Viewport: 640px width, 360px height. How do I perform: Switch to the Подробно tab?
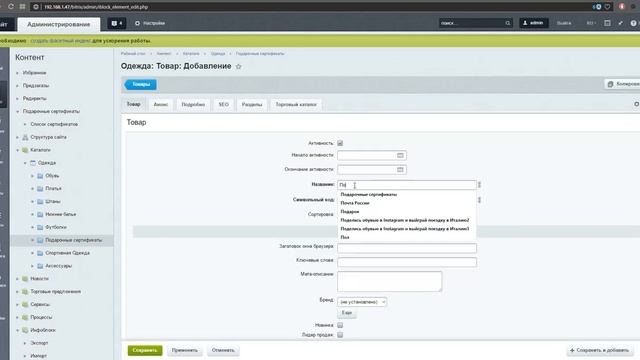(x=193, y=104)
